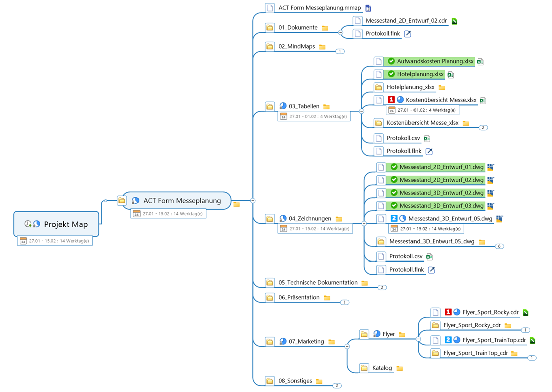The image size is (552, 392).
Task: Click the folder icon after Hotelplanung_xlsx
Action: [442, 88]
